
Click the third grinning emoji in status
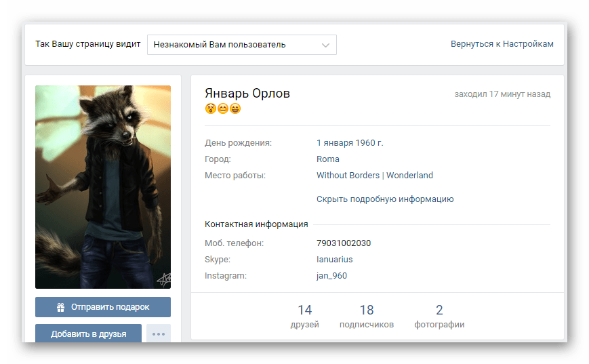coord(235,108)
